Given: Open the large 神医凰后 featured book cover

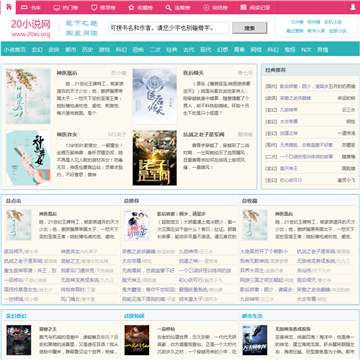Looking at the screenshot, I should [x=28, y=96].
